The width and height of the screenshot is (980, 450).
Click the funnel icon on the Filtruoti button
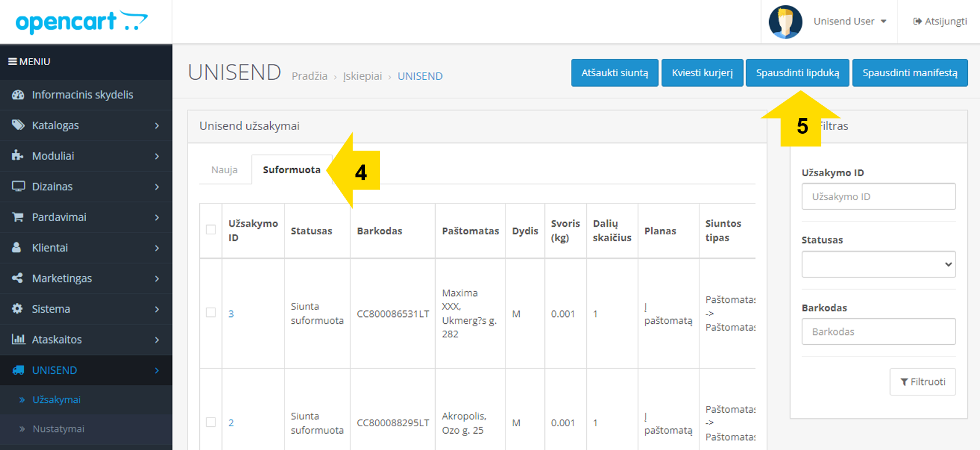point(904,382)
